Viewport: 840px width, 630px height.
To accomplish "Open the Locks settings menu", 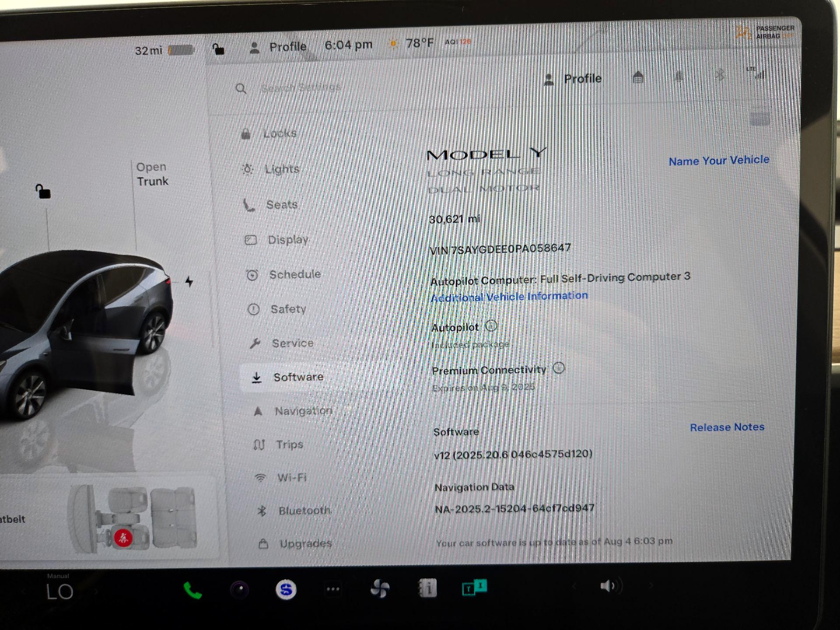I will click(269, 133).
